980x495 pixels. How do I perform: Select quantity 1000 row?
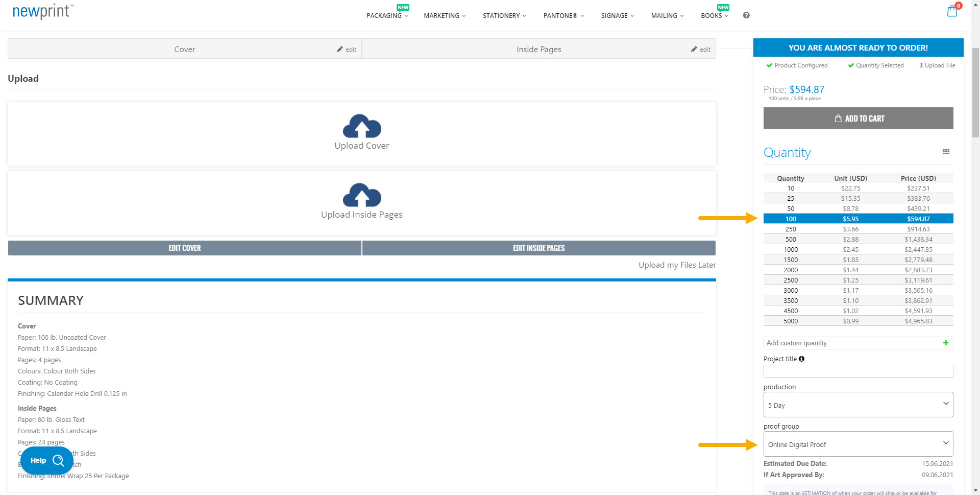[x=858, y=249]
